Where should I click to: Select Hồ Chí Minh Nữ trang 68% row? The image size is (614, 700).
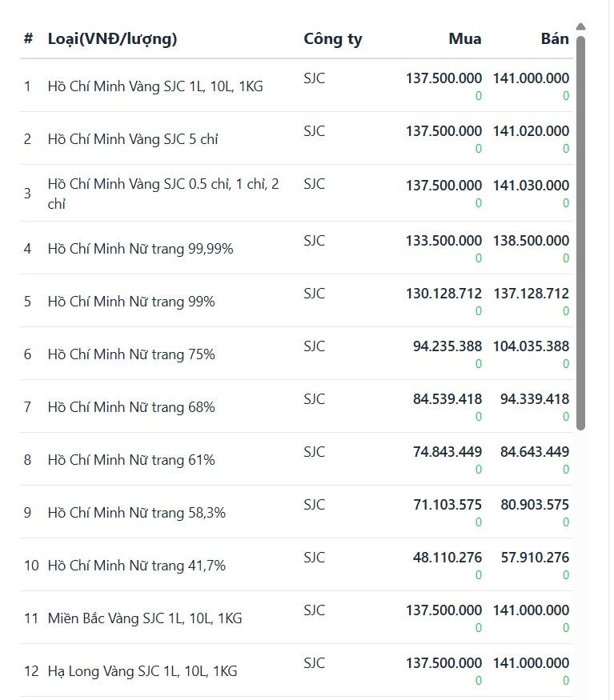click(x=296, y=406)
